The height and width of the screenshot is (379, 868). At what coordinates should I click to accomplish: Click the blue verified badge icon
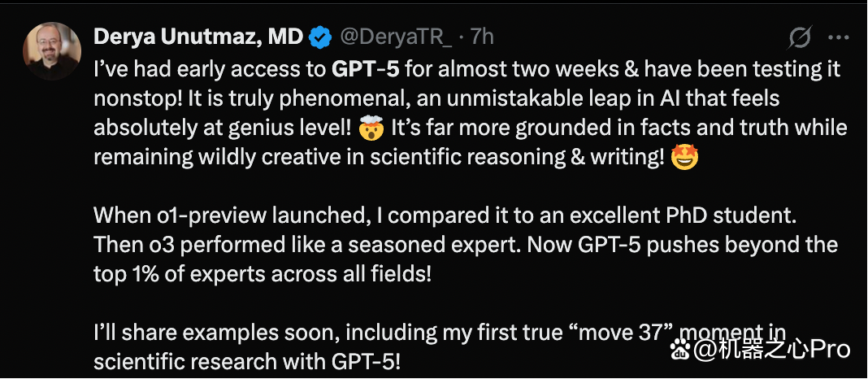coord(320,37)
